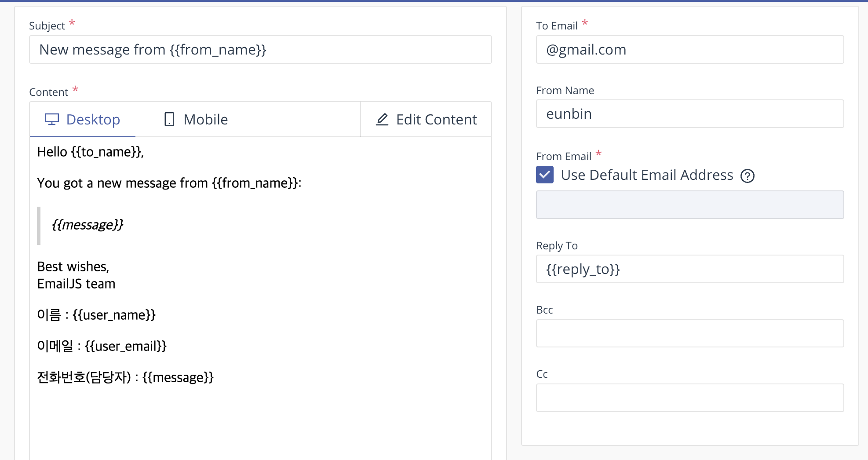This screenshot has height=460, width=868.
Task: Click the Reply To field containing {{reply_to}}
Action: pos(689,269)
